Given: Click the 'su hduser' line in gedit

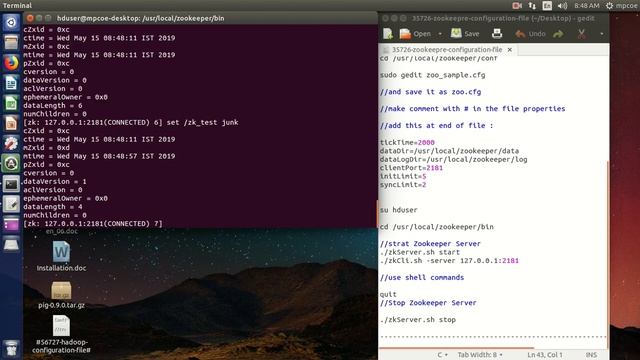Looking at the screenshot, I should (x=398, y=210).
